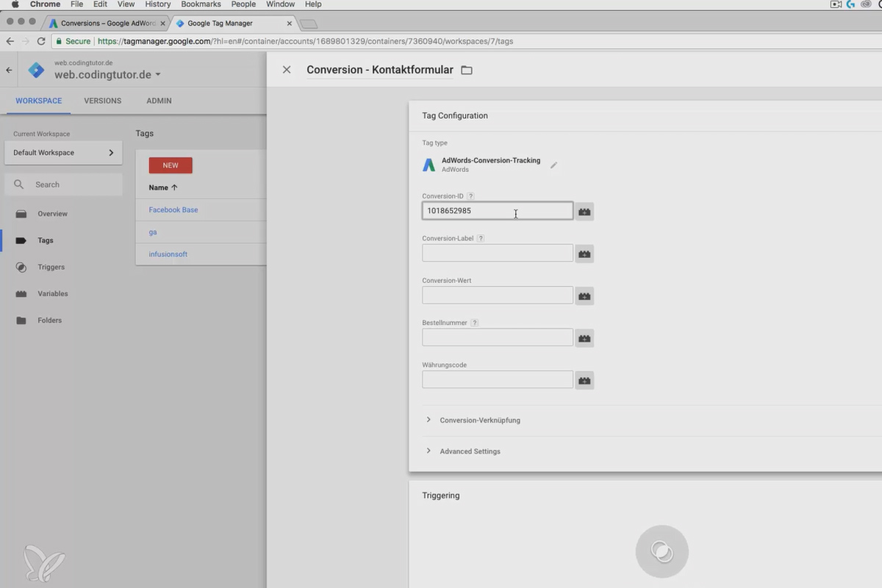Click the sidebar Search field
The width and height of the screenshot is (882, 588).
coord(63,184)
